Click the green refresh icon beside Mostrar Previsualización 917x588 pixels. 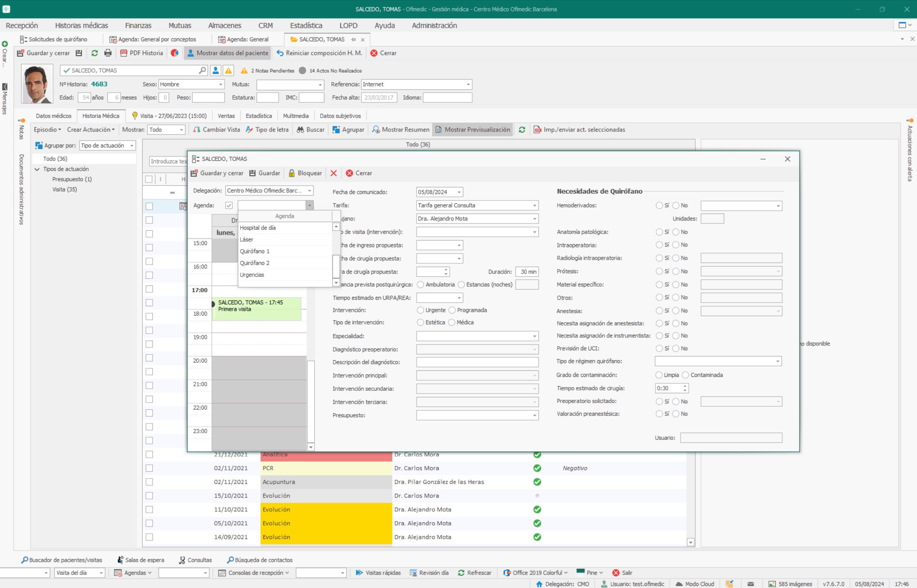tap(522, 130)
